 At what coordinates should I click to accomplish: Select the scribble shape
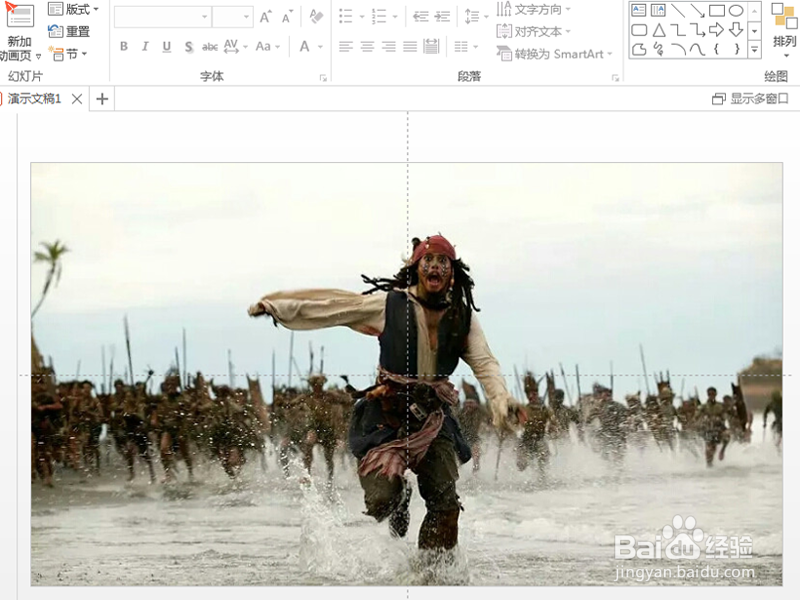pos(658,49)
